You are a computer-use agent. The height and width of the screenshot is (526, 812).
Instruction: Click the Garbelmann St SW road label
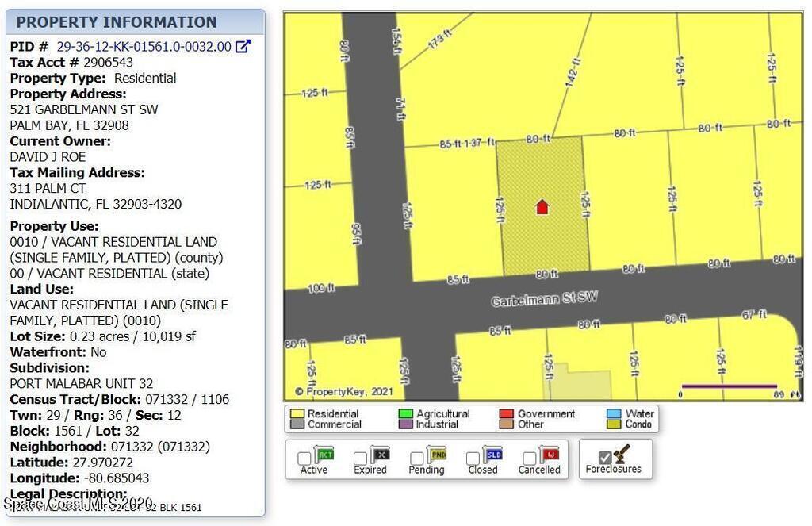point(544,300)
